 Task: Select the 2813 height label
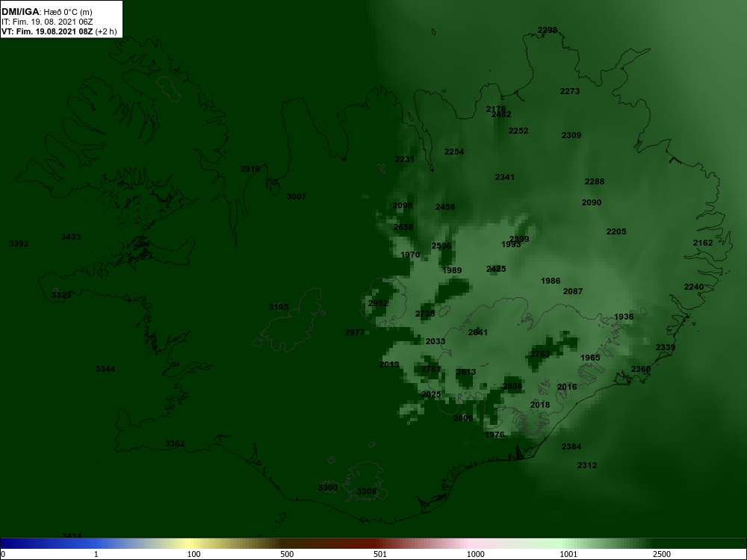pyautogui.click(x=466, y=372)
